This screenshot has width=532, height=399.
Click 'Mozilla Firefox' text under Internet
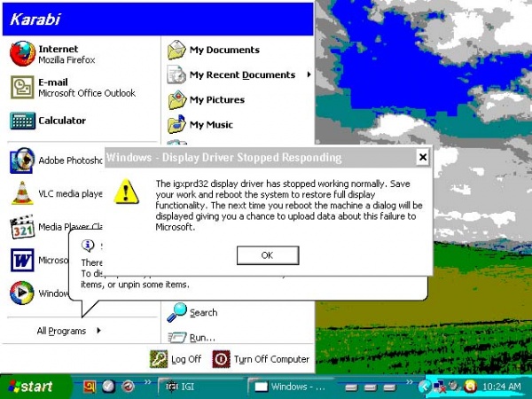click(x=66, y=60)
